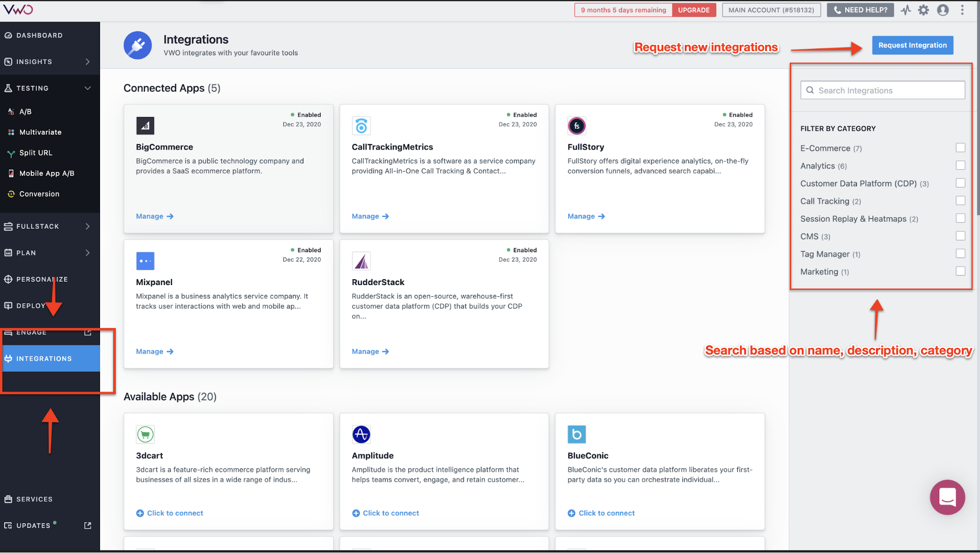Image resolution: width=980 pixels, height=553 pixels.
Task: Click Manage link for Mixpanel
Action: [x=155, y=351]
